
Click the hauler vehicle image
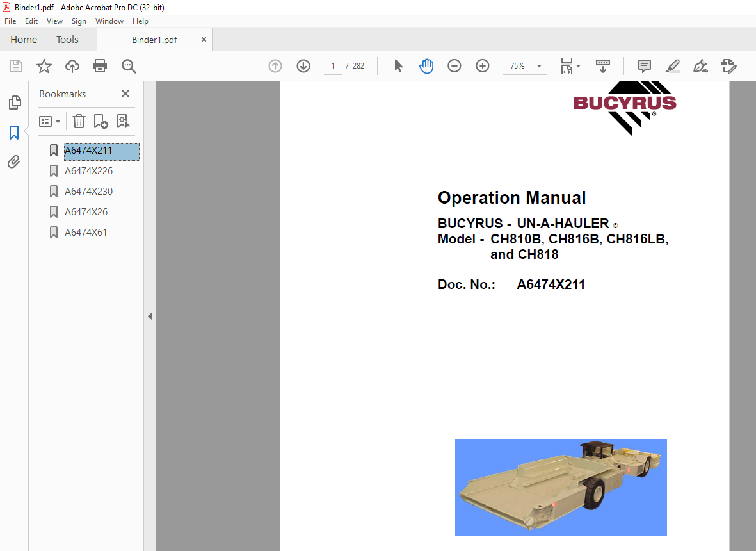(x=561, y=487)
